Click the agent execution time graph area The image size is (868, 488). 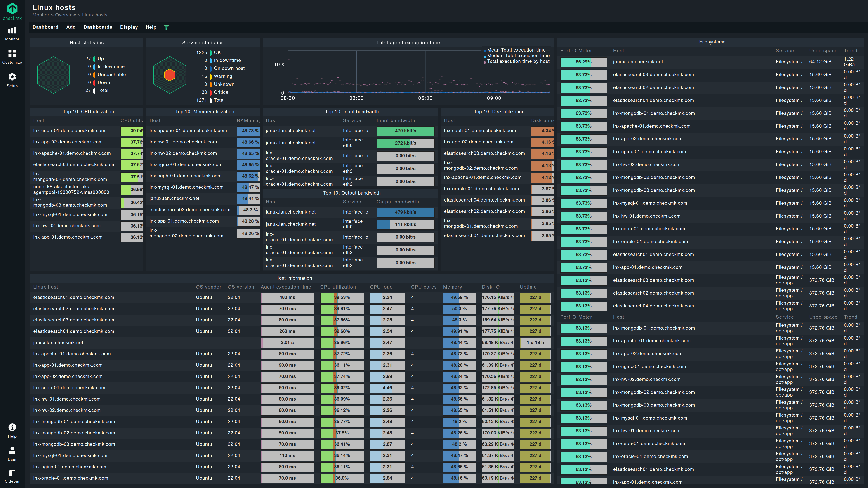point(419,71)
